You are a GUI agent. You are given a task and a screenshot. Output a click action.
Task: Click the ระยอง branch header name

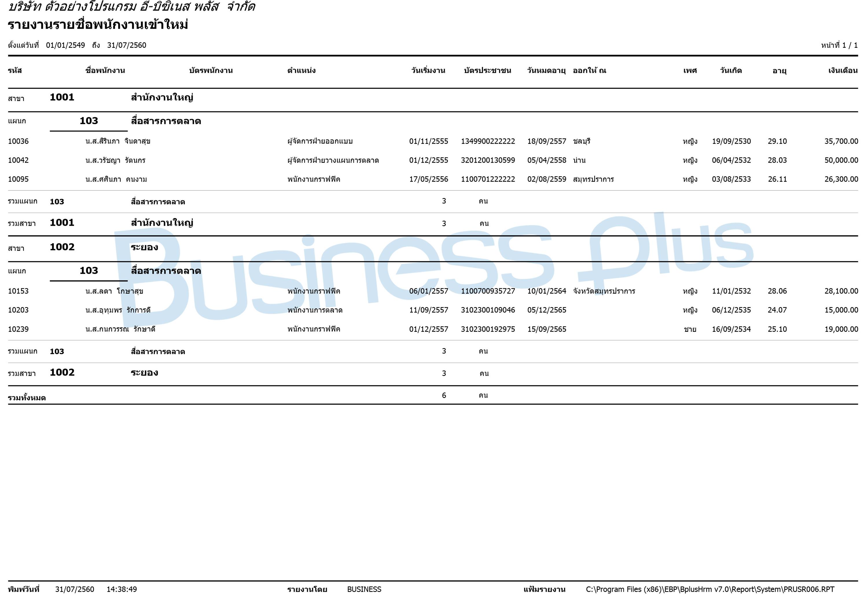(145, 247)
